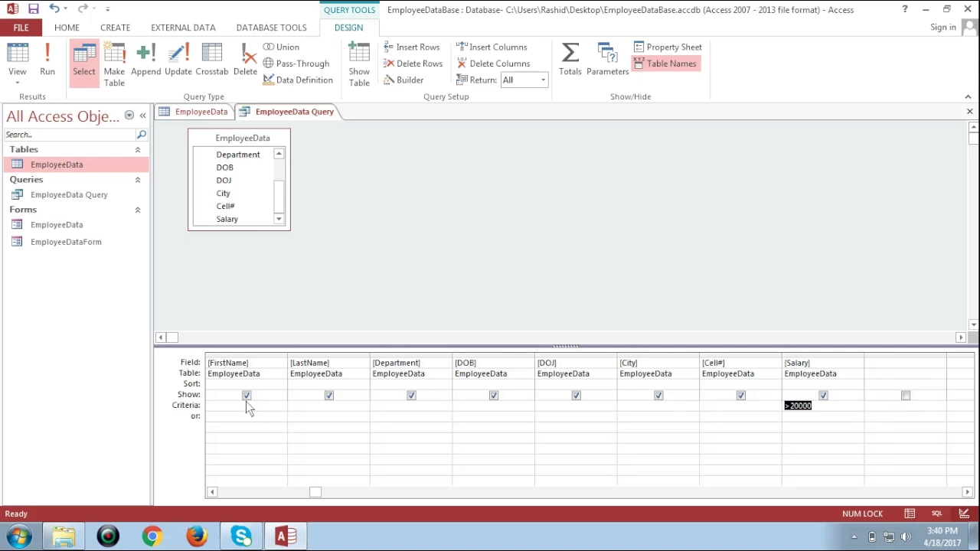This screenshot has height=551, width=980.
Task: Run the query with the exclamation icon
Action: pyautogui.click(x=47, y=61)
